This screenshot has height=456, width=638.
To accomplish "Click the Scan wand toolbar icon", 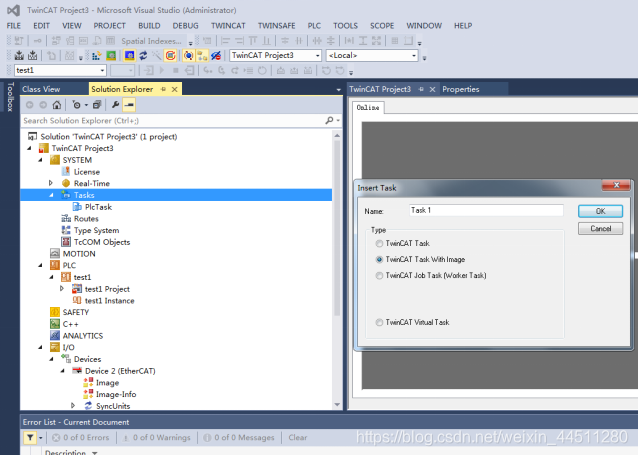I will tap(157, 55).
